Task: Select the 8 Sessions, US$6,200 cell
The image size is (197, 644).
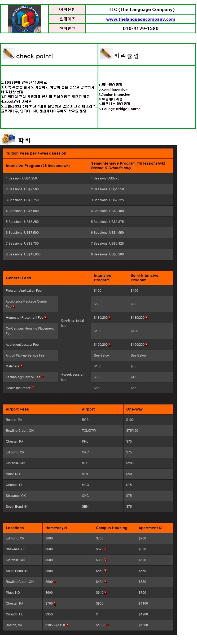Action: click(131, 254)
